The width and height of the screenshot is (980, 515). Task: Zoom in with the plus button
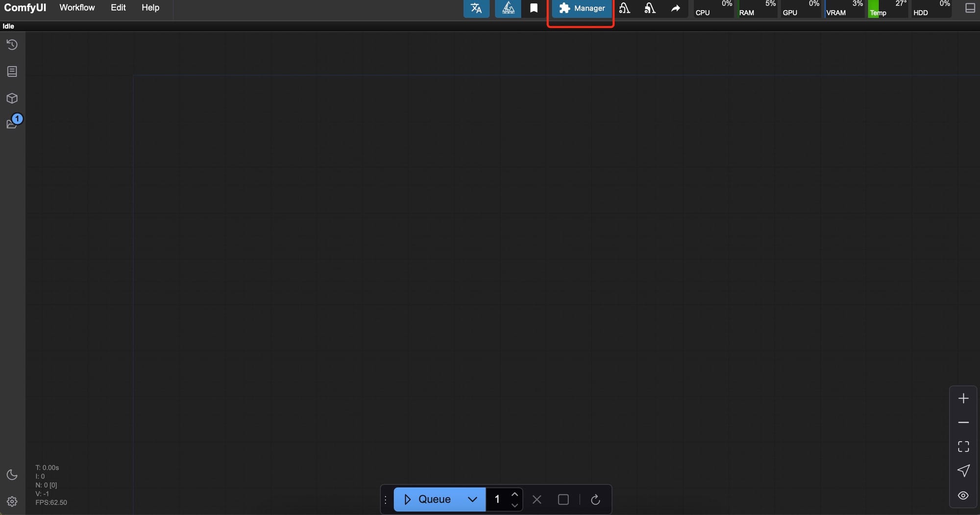coord(963,398)
